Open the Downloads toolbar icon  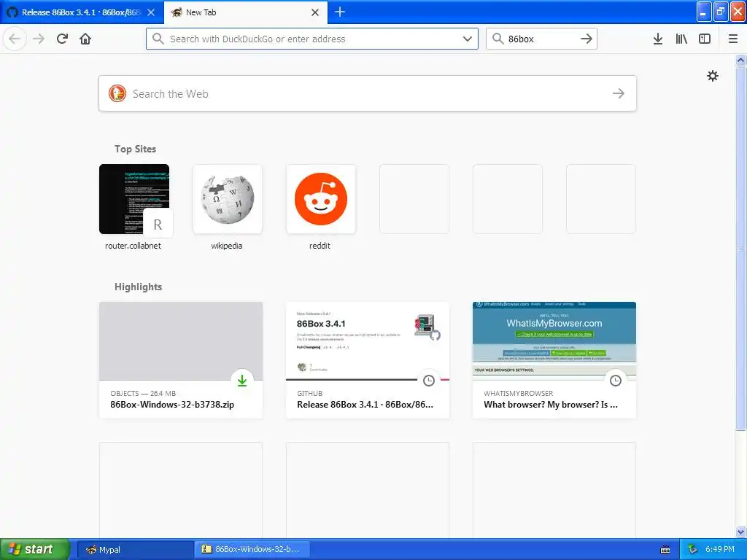pyautogui.click(x=658, y=39)
